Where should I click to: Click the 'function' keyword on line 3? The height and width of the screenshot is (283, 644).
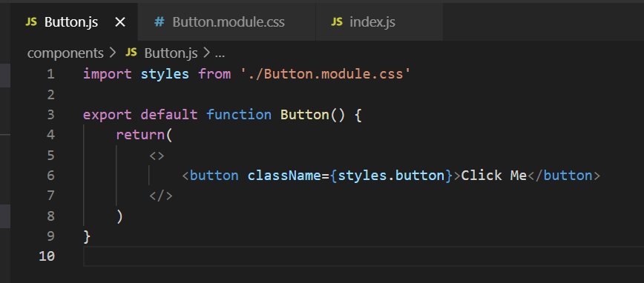(239, 114)
